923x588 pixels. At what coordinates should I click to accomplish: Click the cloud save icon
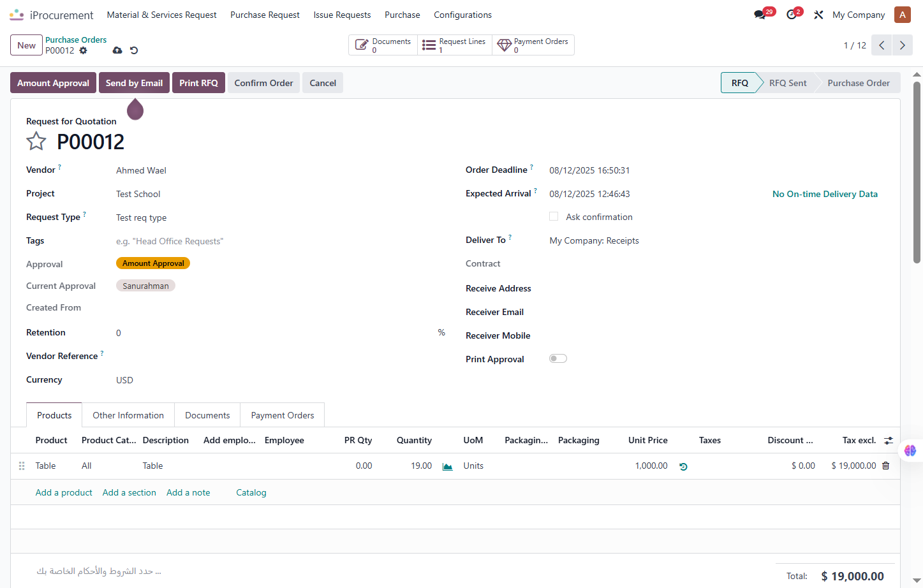pyautogui.click(x=117, y=50)
